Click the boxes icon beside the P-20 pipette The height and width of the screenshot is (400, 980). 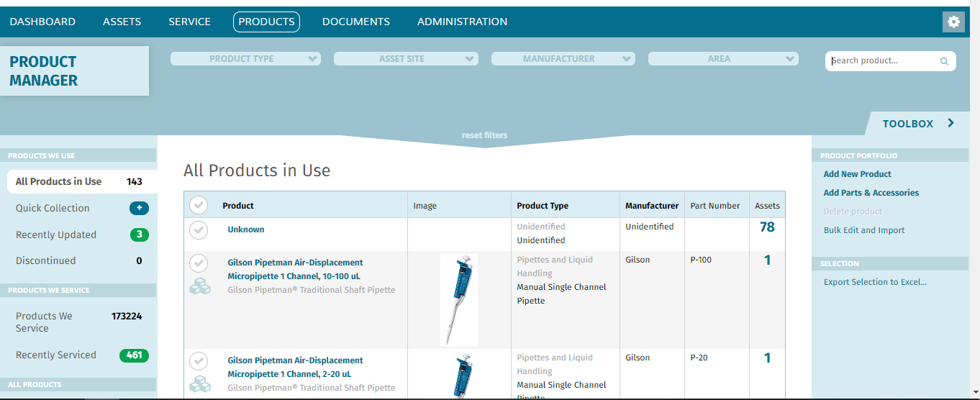(x=199, y=384)
